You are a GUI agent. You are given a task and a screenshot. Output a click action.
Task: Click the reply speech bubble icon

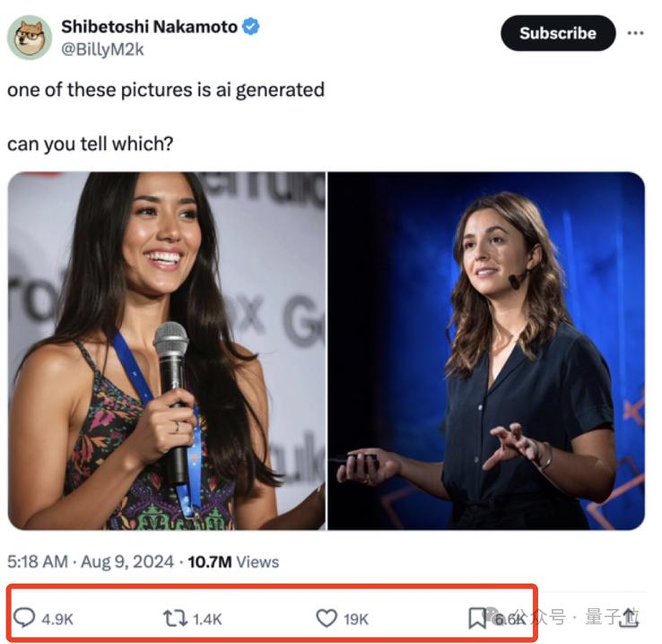(x=25, y=618)
